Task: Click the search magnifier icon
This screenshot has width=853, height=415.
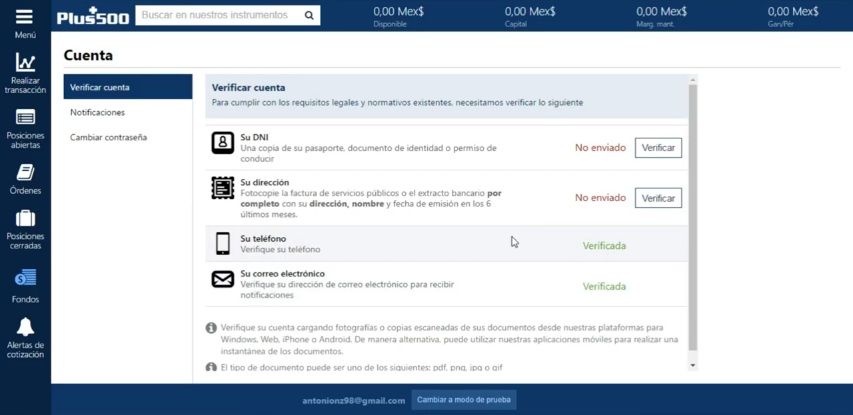Action: (309, 16)
